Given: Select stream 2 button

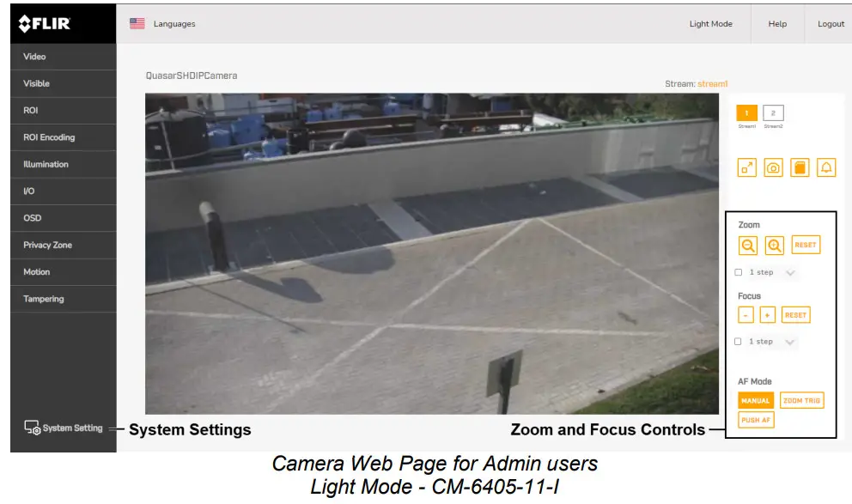Looking at the screenshot, I should (773, 113).
